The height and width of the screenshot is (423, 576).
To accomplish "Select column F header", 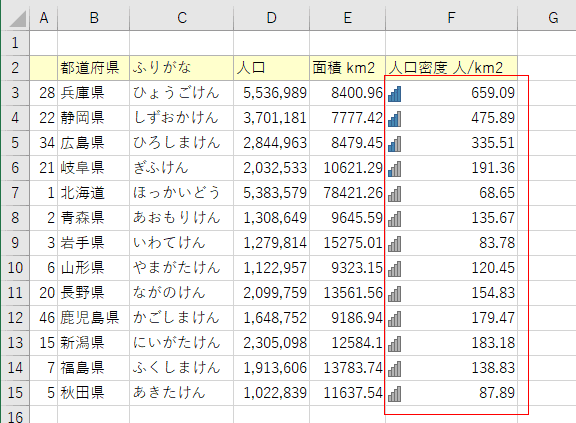I will pos(451,18).
